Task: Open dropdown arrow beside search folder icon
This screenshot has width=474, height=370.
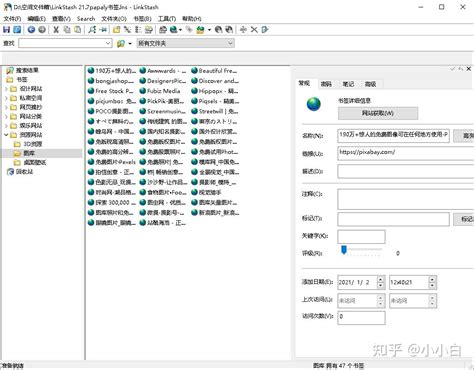Action: (x=130, y=44)
